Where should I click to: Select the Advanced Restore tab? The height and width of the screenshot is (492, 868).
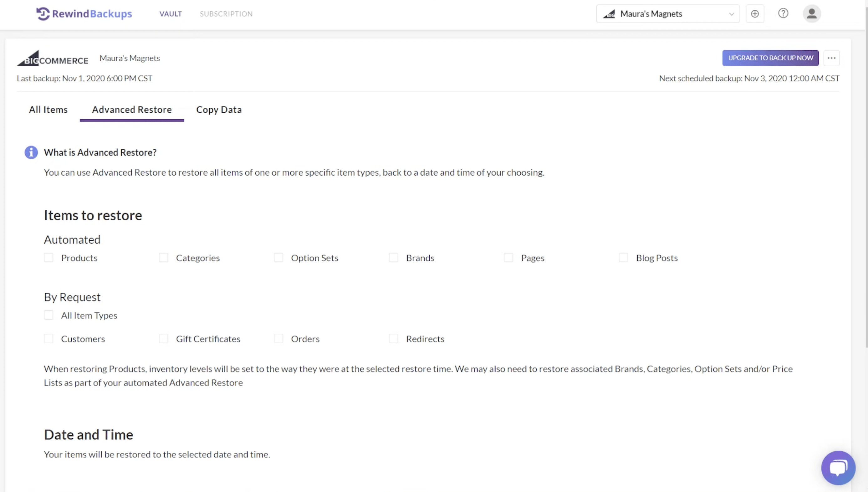[132, 110]
